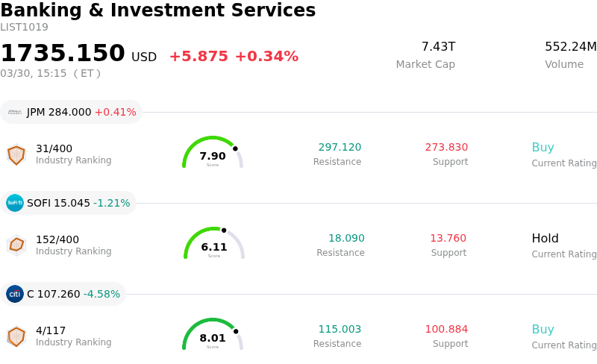The image size is (597, 364).
Task: Open the C 107.260 stock chip
Action: click(63, 294)
